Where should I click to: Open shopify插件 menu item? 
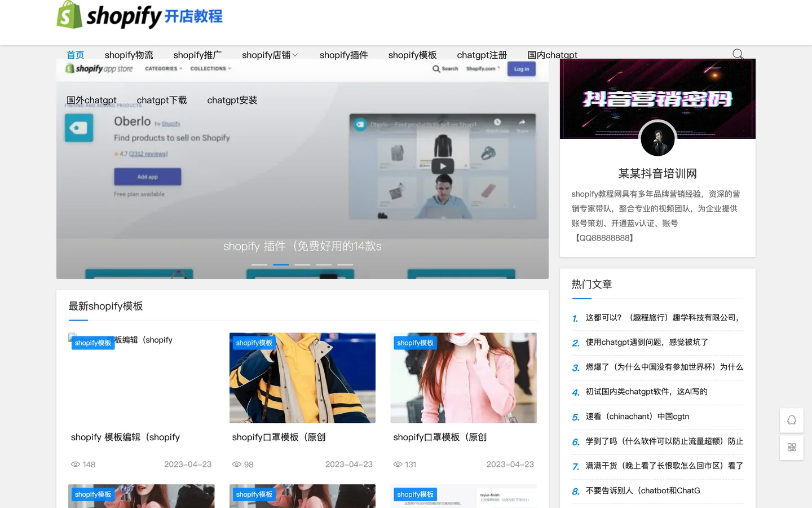(x=343, y=55)
